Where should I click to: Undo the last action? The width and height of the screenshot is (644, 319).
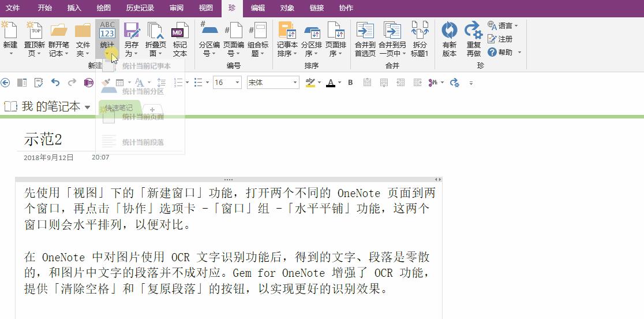[x=55, y=83]
